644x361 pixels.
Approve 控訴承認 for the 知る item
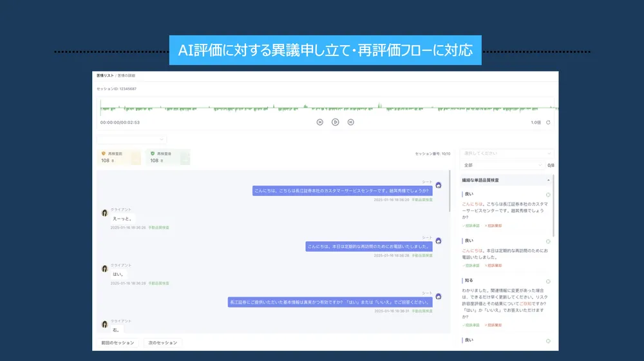point(471,326)
